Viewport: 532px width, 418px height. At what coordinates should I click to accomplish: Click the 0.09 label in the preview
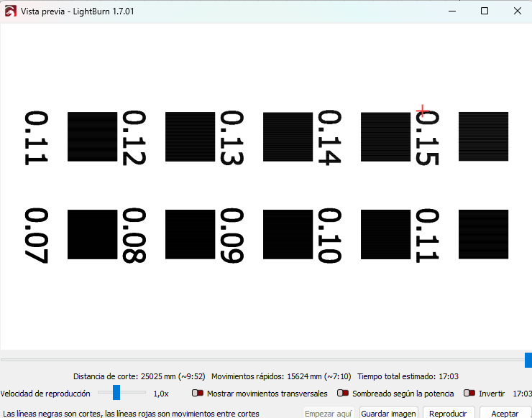point(231,236)
